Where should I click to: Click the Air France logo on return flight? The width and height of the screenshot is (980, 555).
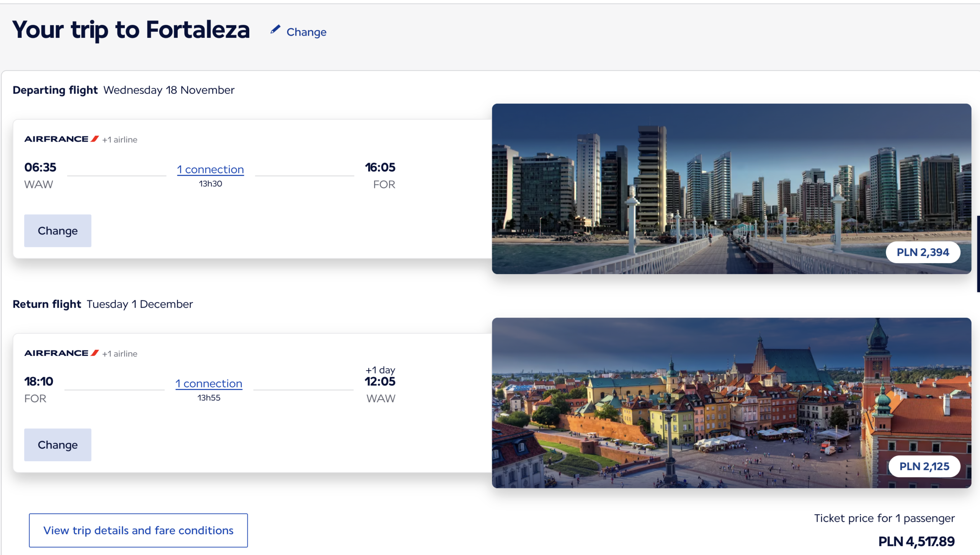click(61, 353)
